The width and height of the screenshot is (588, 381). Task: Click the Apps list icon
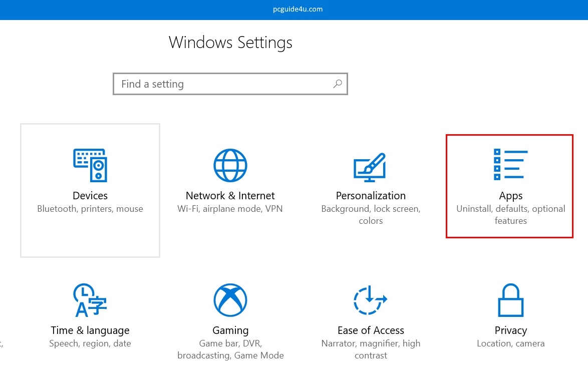point(510,165)
